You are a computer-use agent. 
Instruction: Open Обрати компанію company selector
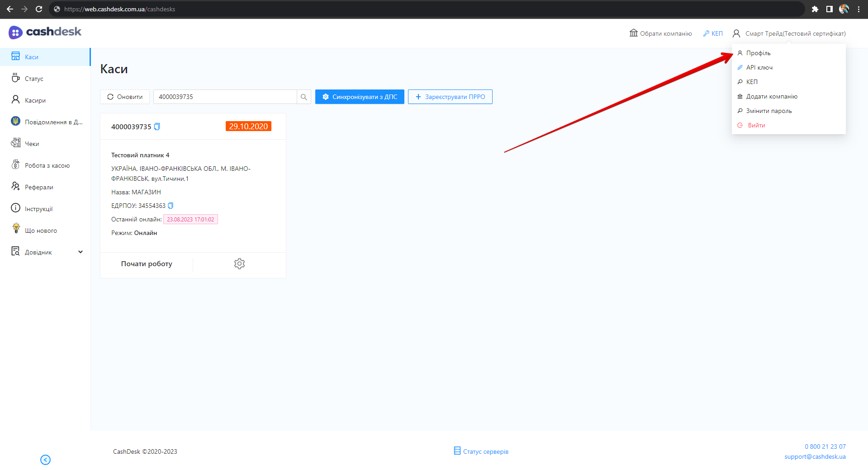click(x=660, y=33)
